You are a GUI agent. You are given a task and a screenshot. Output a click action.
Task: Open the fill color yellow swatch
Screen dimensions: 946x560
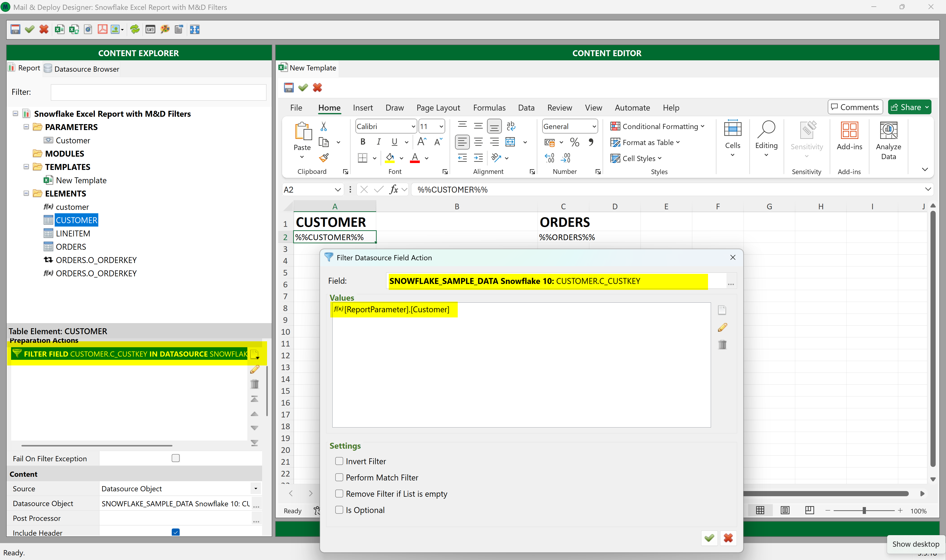pyautogui.click(x=390, y=158)
